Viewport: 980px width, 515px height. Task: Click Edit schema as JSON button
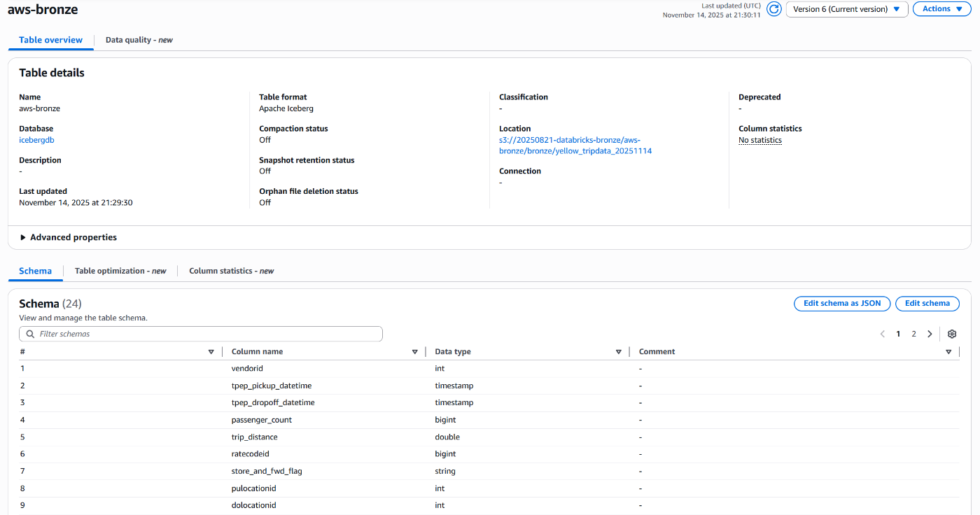click(842, 304)
